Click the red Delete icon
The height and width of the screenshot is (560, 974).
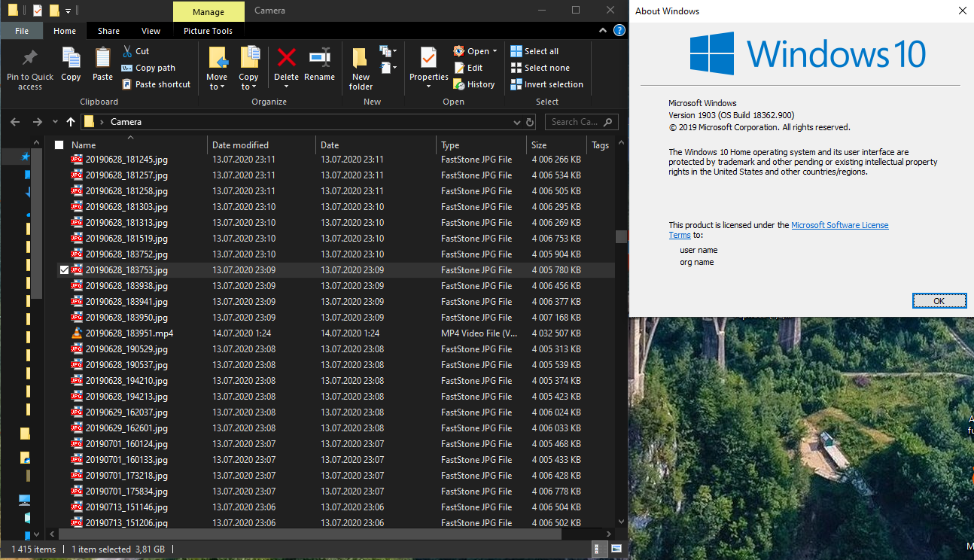[x=287, y=58]
